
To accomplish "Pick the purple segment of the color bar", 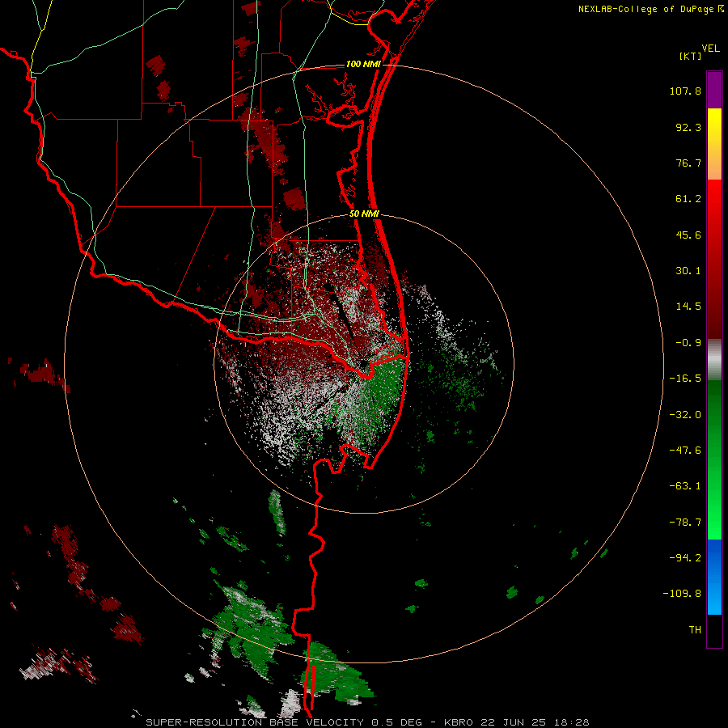I will 714,90.
